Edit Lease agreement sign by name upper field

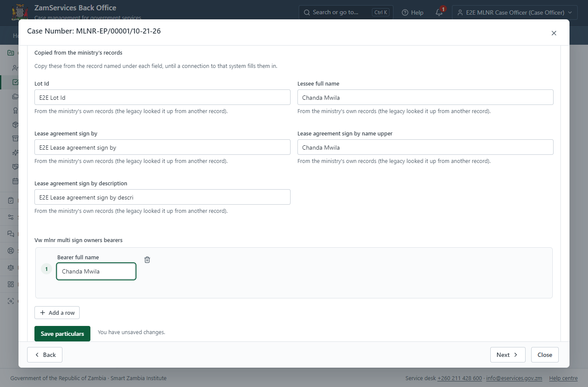(x=425, y=147)
